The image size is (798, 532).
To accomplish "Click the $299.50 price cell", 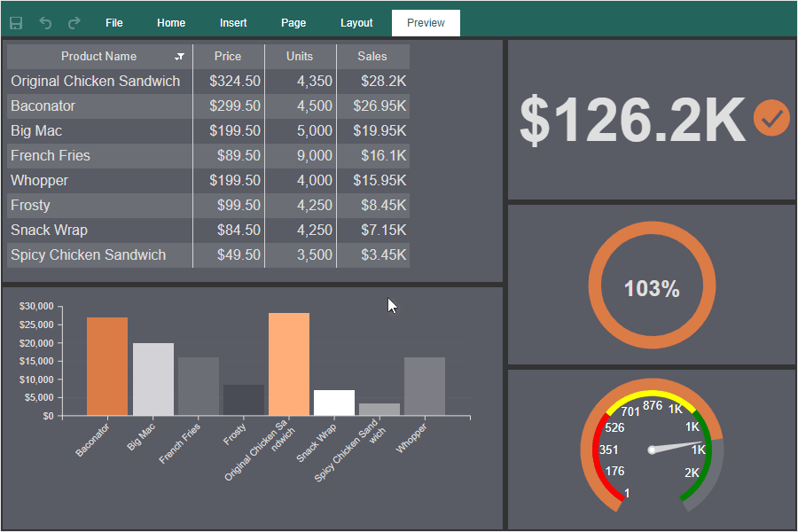I will (x=229, y=106).
